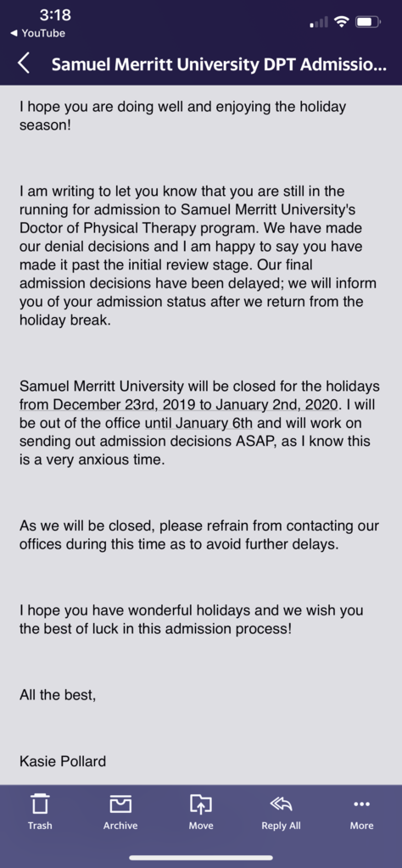
Task: Tap the 'enjoying the holiday season' greeting paragraph
Action: coord(182,115)
